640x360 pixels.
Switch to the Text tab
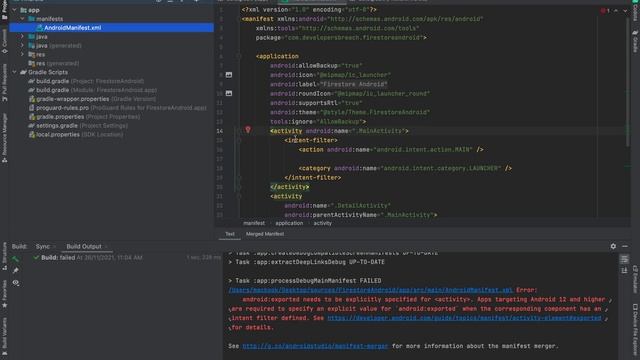pos(230,234)
